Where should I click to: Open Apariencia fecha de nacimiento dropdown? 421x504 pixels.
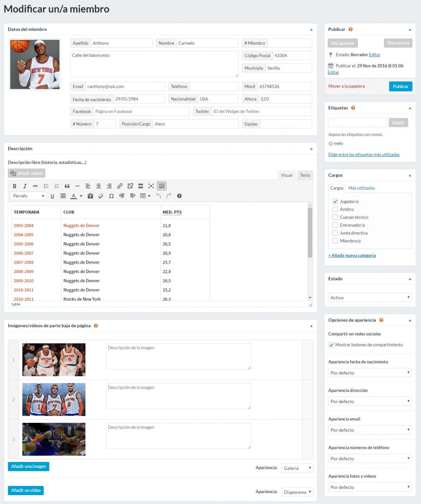point(370,373)
